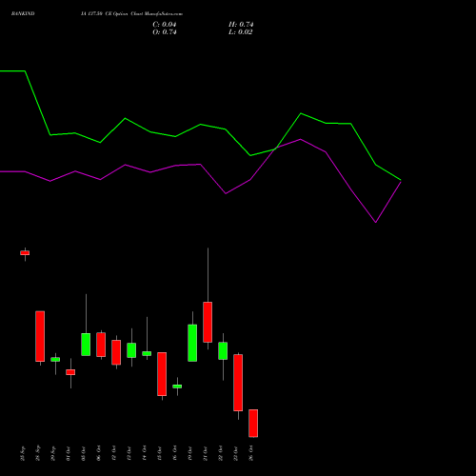
Task: Select the small red candle above 25 Sep
Action: (x=25, y=253)
